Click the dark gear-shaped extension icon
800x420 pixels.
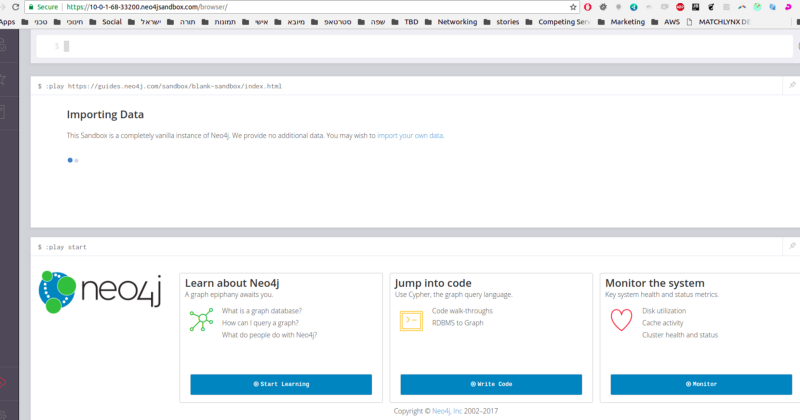[x=603, y=7]
